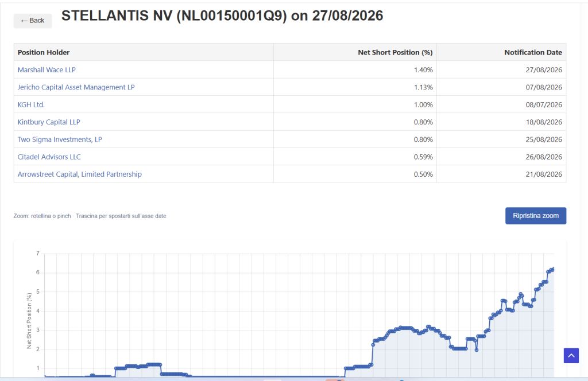Select Two Sigma's 0.80% value

423,139
